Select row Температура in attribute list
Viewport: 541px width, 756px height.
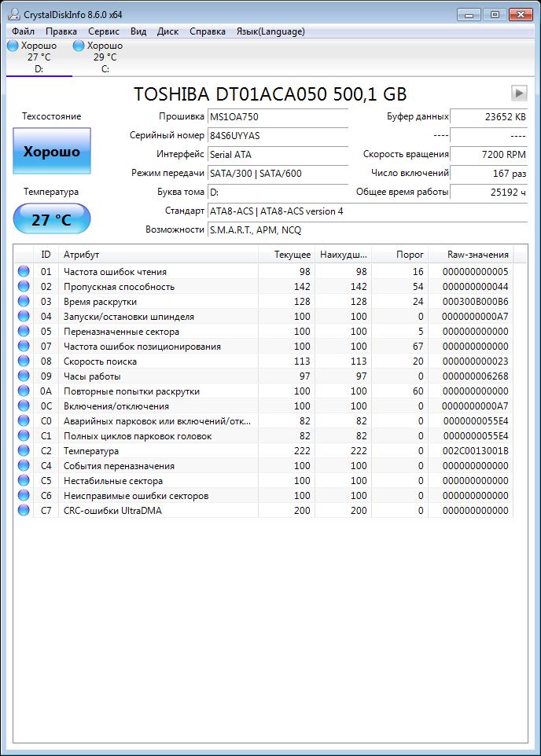click(263, 451)
